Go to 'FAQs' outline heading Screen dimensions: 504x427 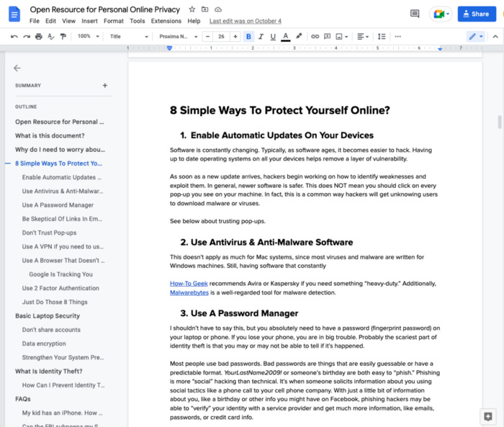(23, 399)
